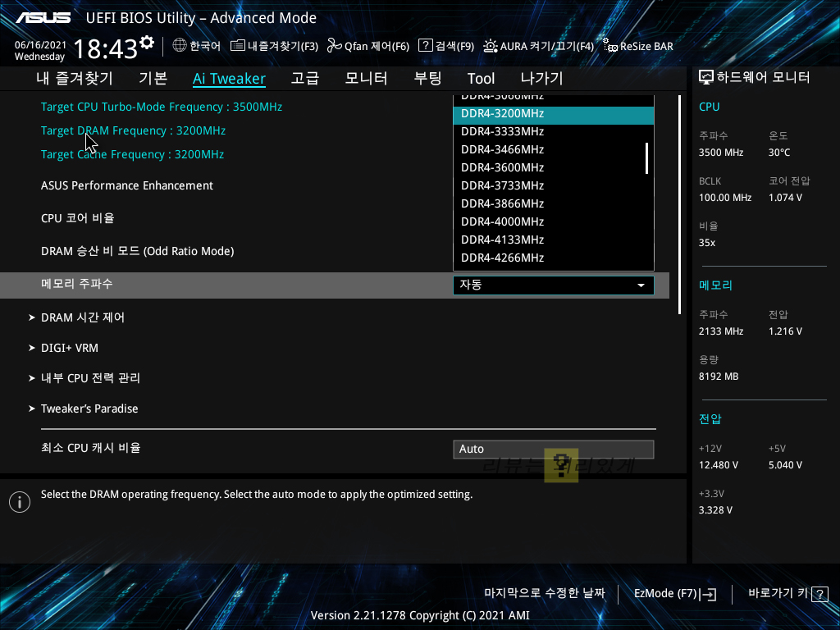This screenshot has height=630, width=840.
Task: Switch to the Tool tab
Action: click(x=481, y=79)
